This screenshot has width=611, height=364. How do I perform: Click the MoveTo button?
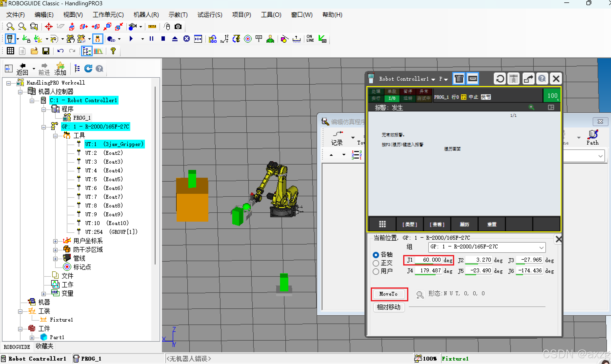point(389,294)
